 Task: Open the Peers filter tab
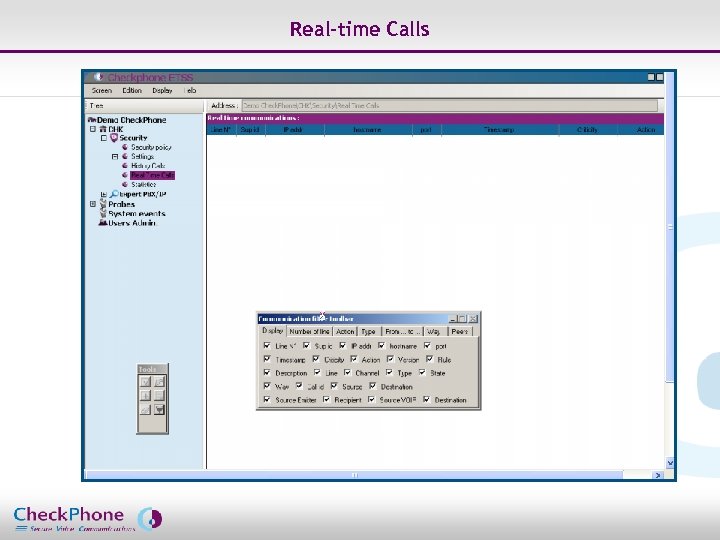(x=459, y=331)
